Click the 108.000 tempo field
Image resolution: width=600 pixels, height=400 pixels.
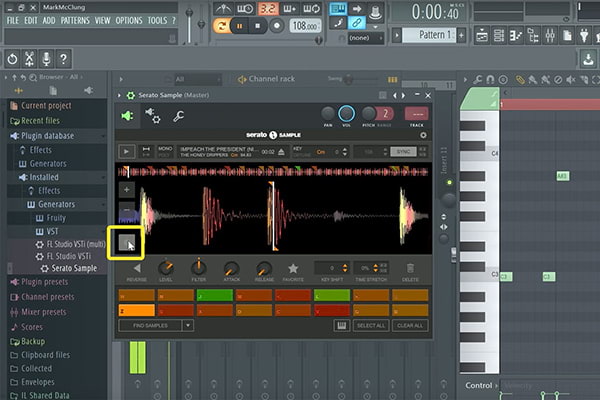pyautogui.click(x=305, y=26)
